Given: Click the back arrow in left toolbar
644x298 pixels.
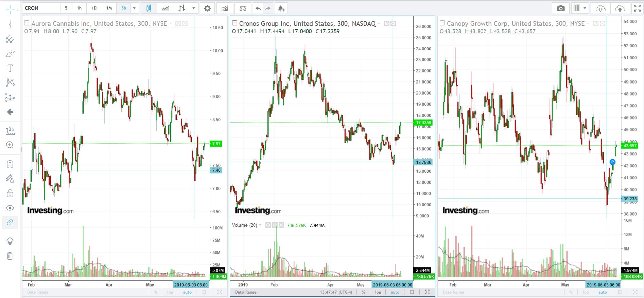Looking at the screenshot, I should (10, 112).
